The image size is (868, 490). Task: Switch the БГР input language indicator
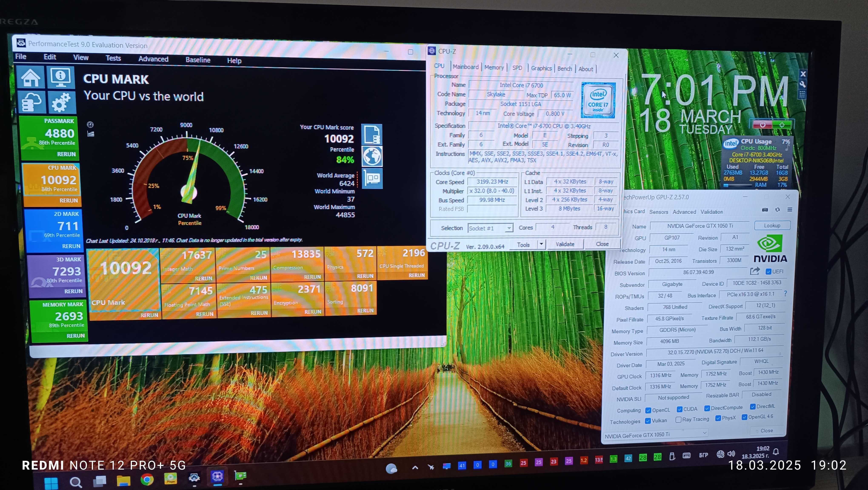point(703,455)
